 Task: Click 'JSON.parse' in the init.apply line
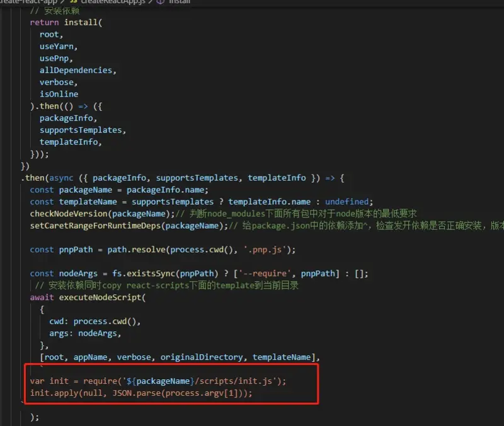(x=136, y=393)
